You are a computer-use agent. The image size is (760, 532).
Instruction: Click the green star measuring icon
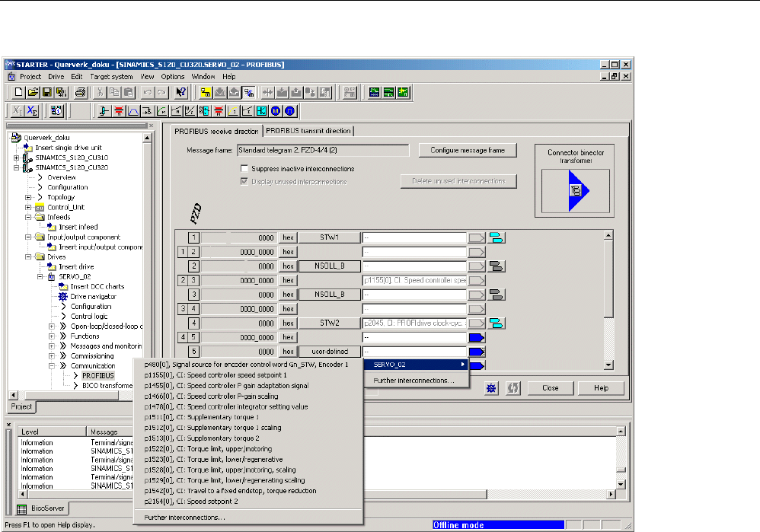coord(404,92)
